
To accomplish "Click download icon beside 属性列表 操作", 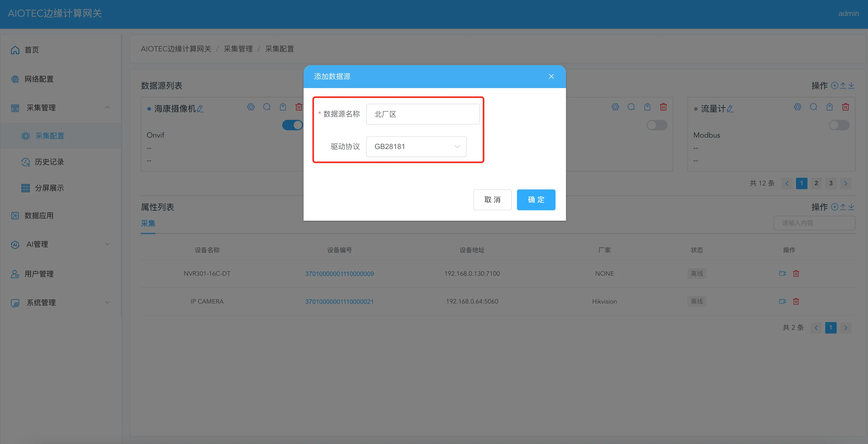I will point(852,207).
